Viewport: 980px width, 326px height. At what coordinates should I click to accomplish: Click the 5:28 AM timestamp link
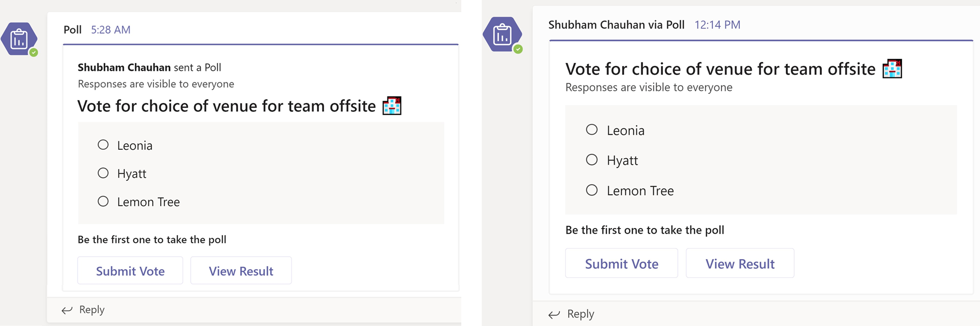pos(110,30)
